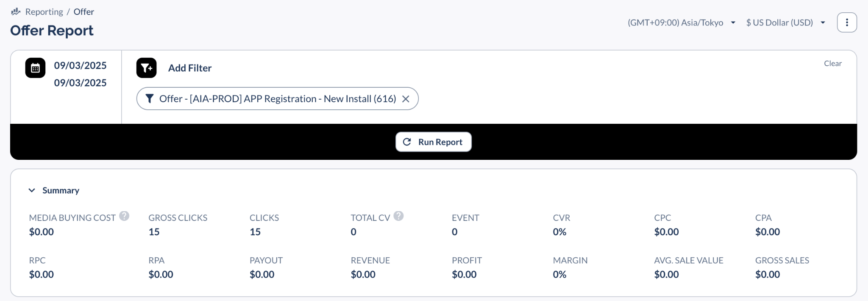Click the Clear filters link
This screenshot has width=868, height=301.
coord(833,63)
